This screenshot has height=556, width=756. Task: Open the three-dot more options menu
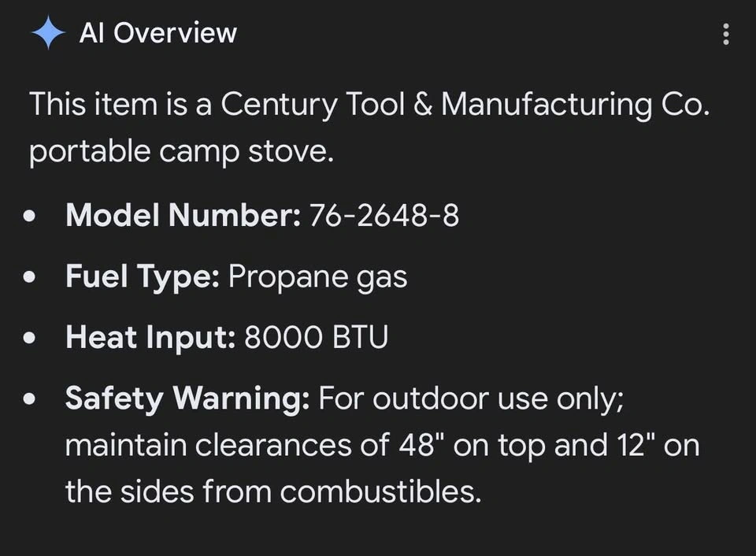(725, 34)
